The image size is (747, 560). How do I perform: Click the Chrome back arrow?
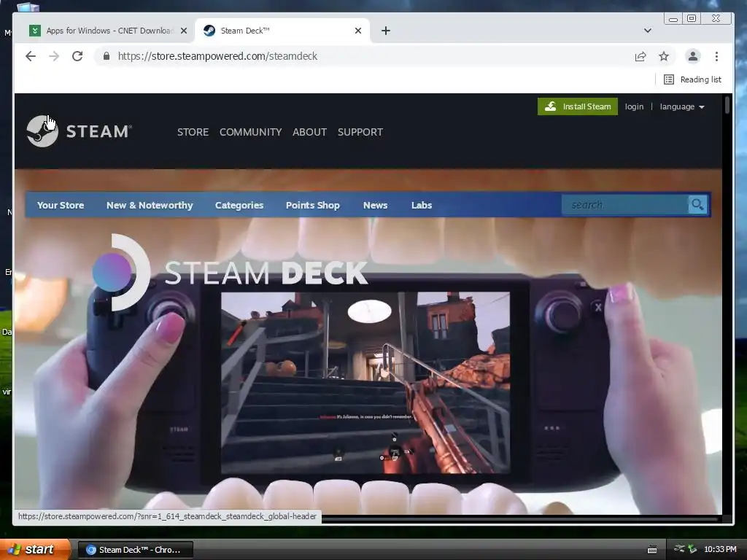tap(31, 56)
